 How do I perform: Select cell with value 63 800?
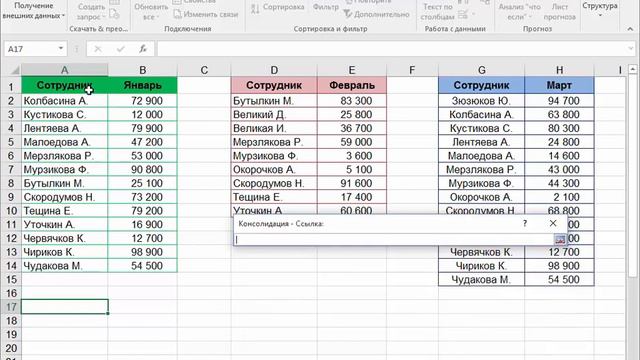559,115
